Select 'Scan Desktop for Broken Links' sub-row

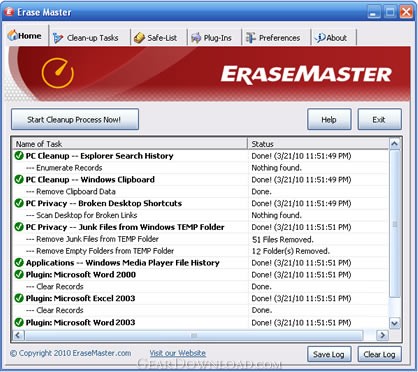(200, 215)
